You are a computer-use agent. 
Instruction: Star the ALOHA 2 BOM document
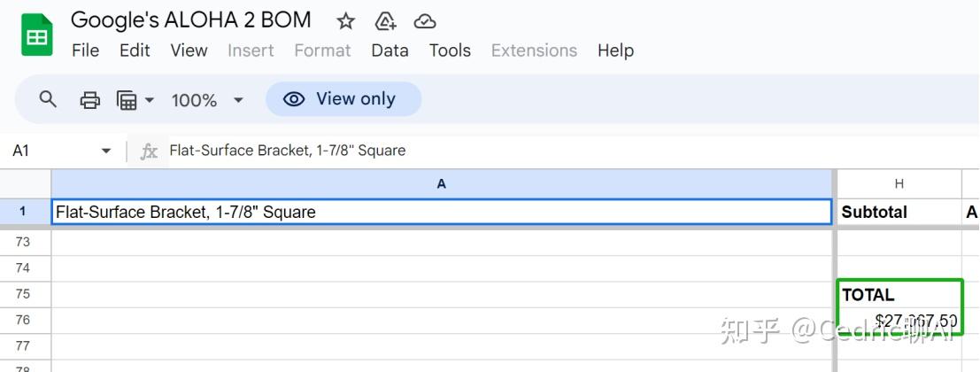pos(346,21)
